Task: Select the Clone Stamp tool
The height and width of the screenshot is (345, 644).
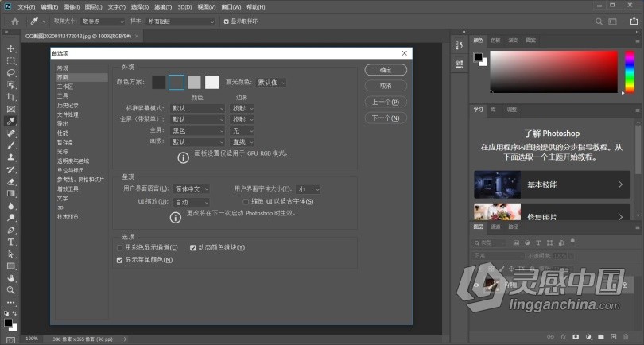Action: click(x=11, y=157)
